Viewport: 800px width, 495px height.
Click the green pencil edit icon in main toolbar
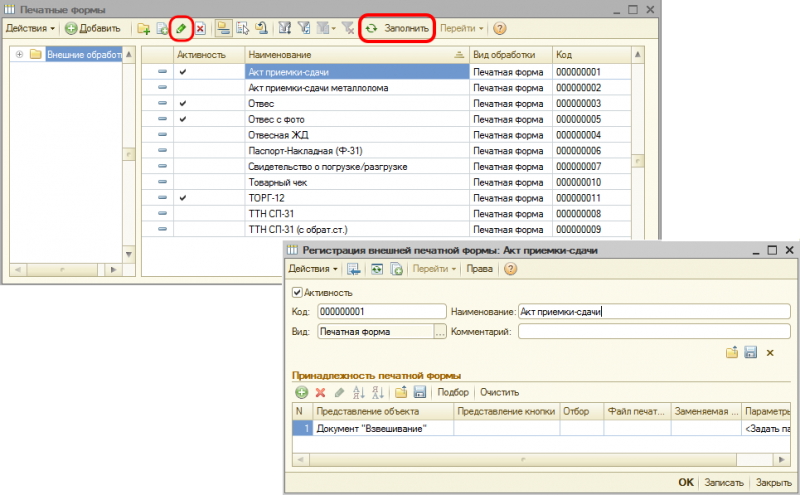click(181, 29)
